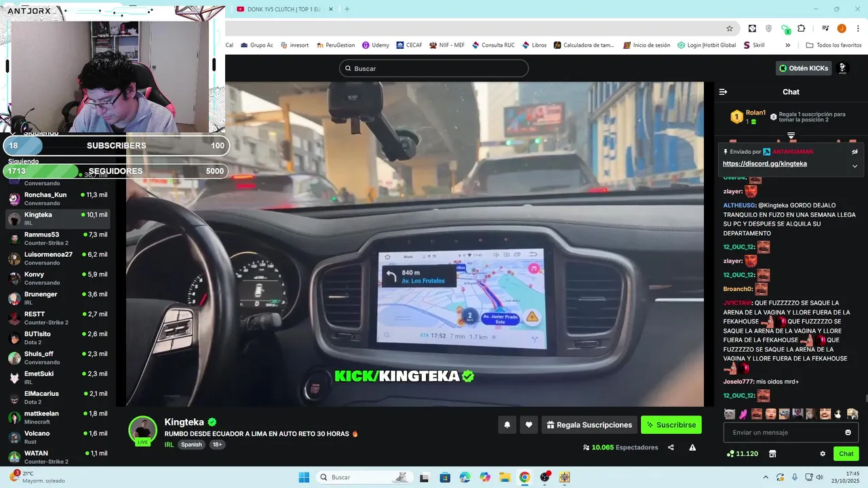This screenshot has height=488, width=868.
Task: Open a new browser tab
Action: pos(347,9)
